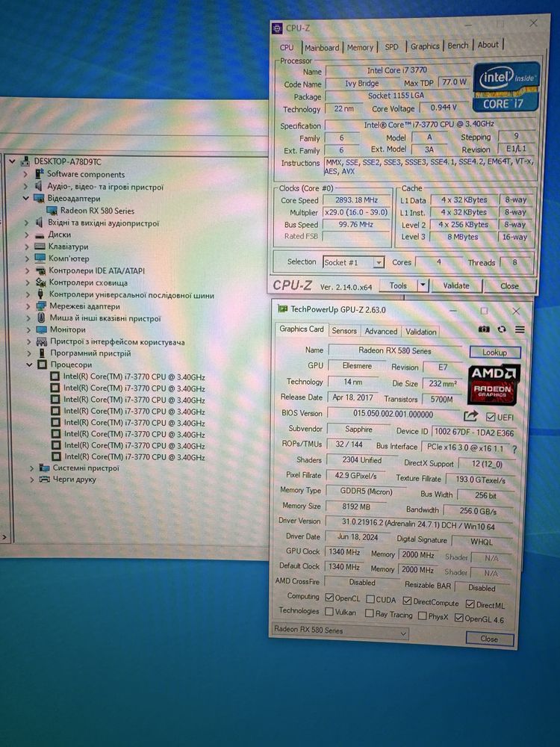The image size is (560, 747).
Task: Click the Tools button in CPU-Z
Action: (x=398, y=285)
